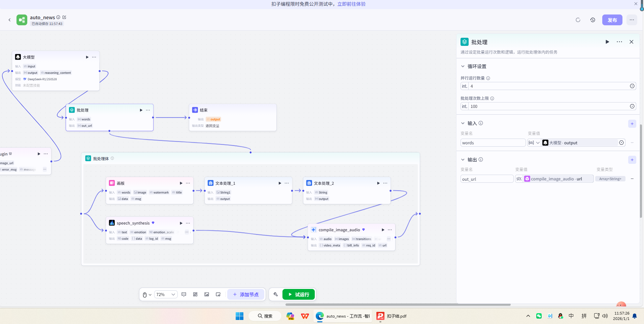Image resolution: width=644 pixels, height=324 pixels.
Task: Collapse the 输入 section
Action: [x=463, y=123]
